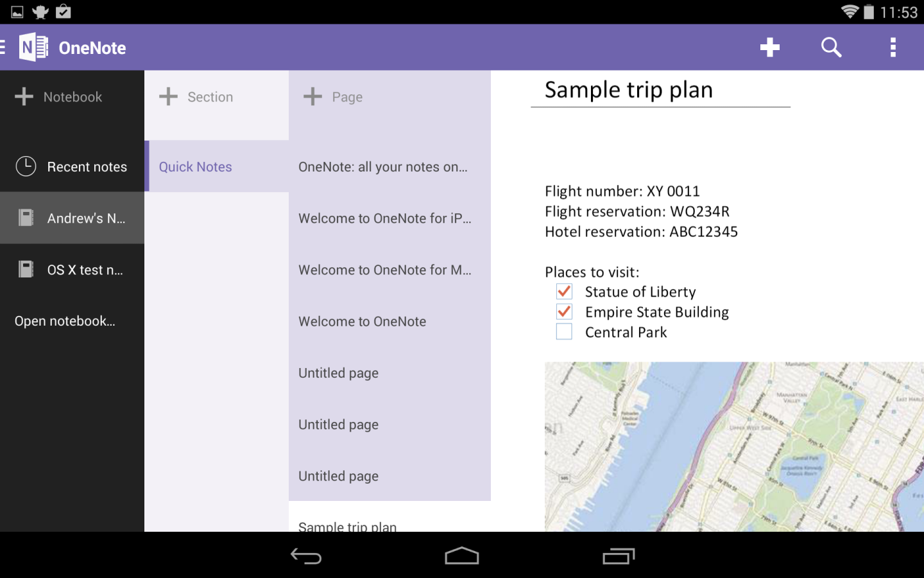This screenshot has width=924, height=578.
Task: Open the overflow menu icon
Action: tap(892, 47)
